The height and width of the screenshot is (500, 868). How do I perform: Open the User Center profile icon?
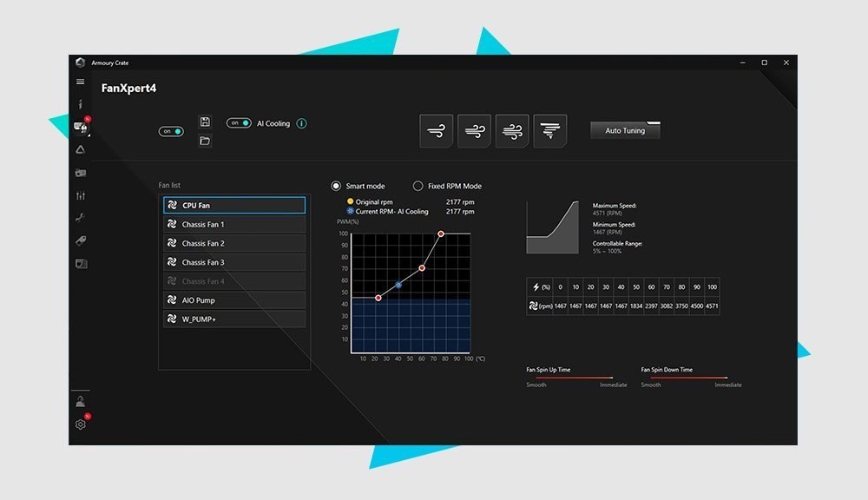tap(80, 401)
